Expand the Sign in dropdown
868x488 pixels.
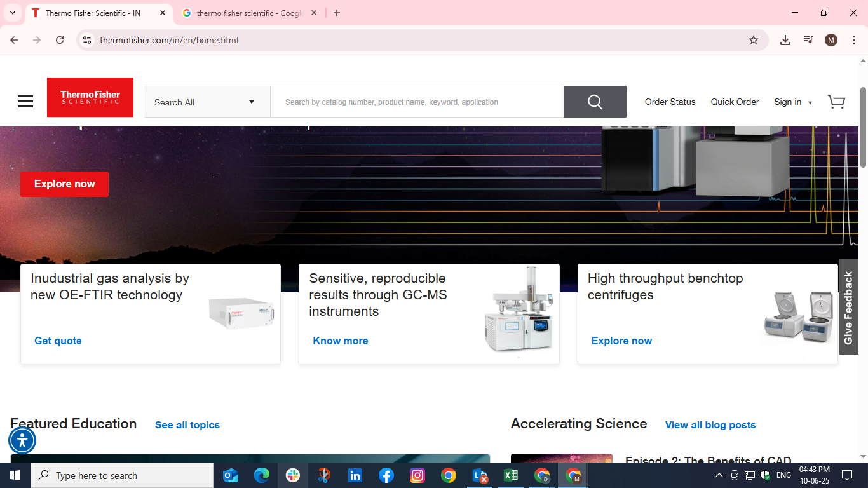click(x=793, y=102)
